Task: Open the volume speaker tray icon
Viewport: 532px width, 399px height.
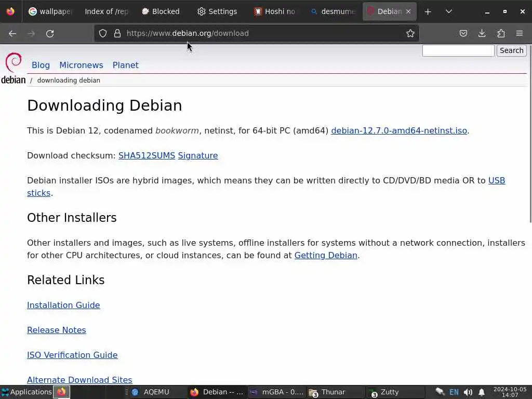Action: pyautogui.click(x=468, y=392)
